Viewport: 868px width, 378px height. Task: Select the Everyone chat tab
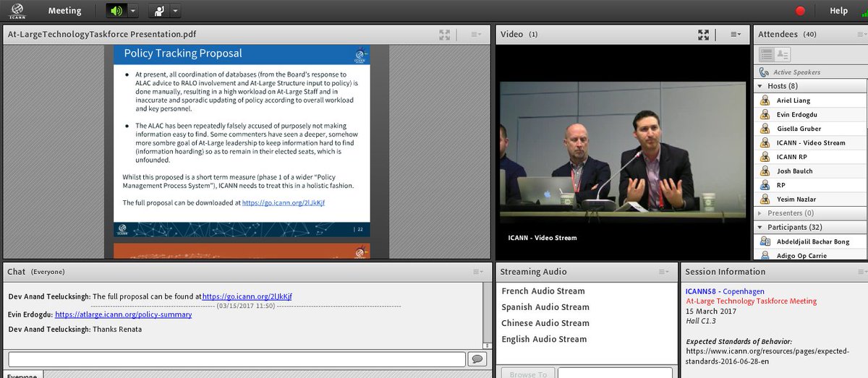(22, 375)
